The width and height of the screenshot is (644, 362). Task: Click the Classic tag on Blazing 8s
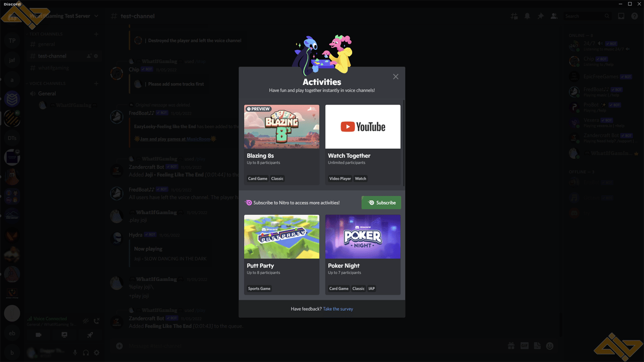[277, 178]
